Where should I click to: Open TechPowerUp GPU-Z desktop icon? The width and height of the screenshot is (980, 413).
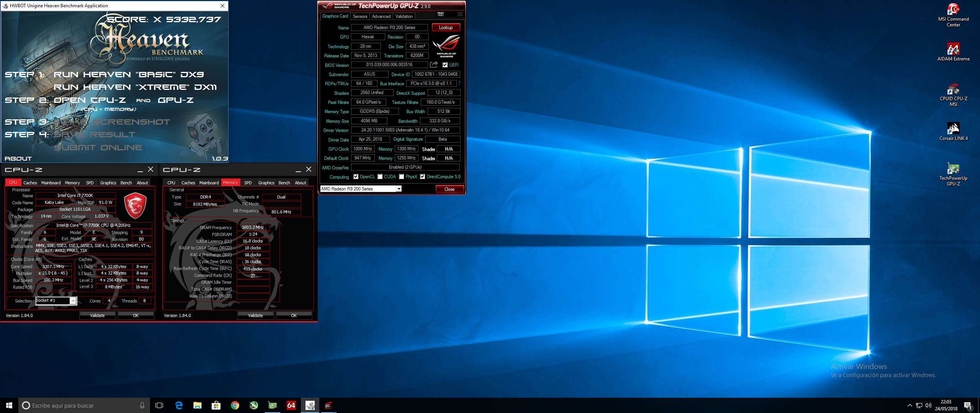pyautogui.click(x=953, y=174)
